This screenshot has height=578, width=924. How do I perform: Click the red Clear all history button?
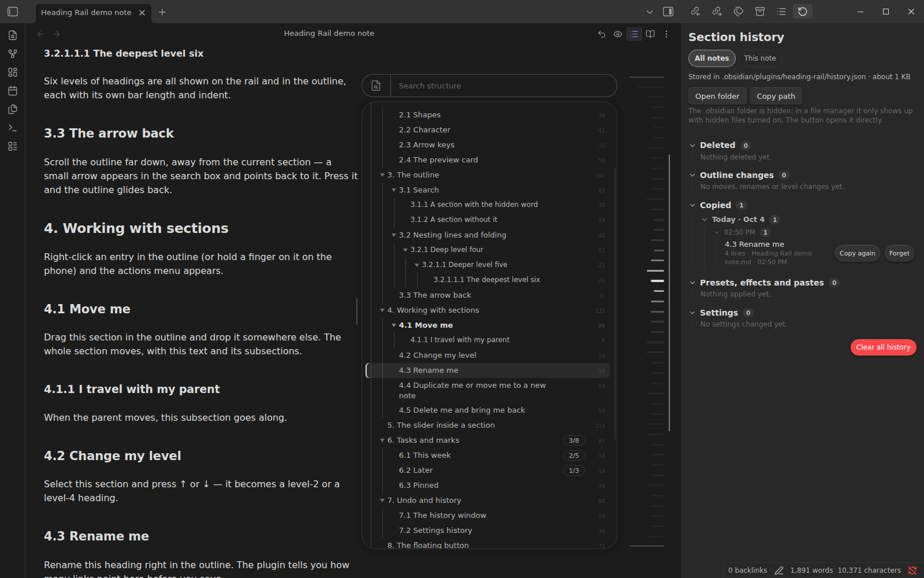pos(883,347)
